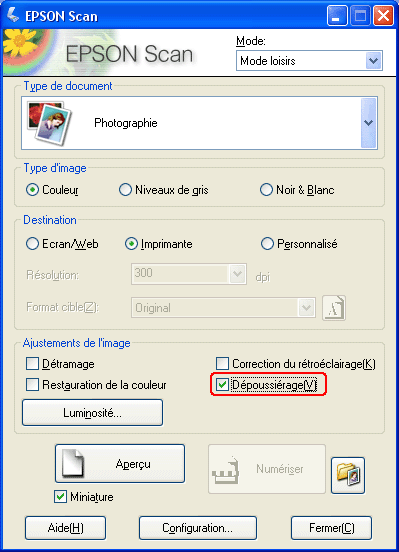Click the flower logo in EPSON Scan header
399x552 pixels.
tap(20, 42)
